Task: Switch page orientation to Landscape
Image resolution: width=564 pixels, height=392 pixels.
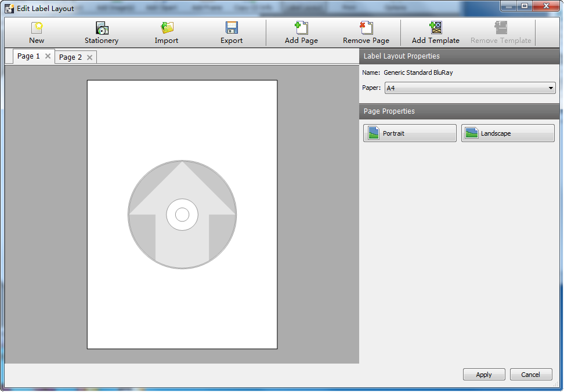Action: [508, 133]
